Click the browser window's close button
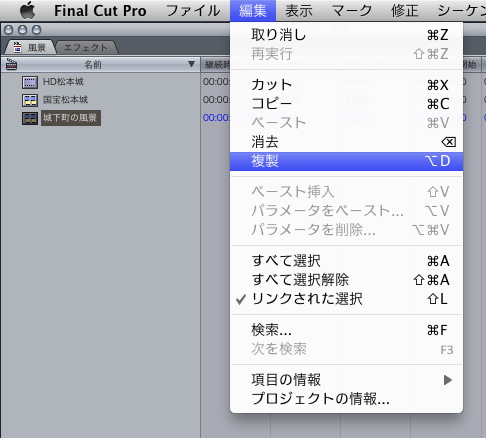This screenshot has width=486, height=438. [x=9, y=30]
